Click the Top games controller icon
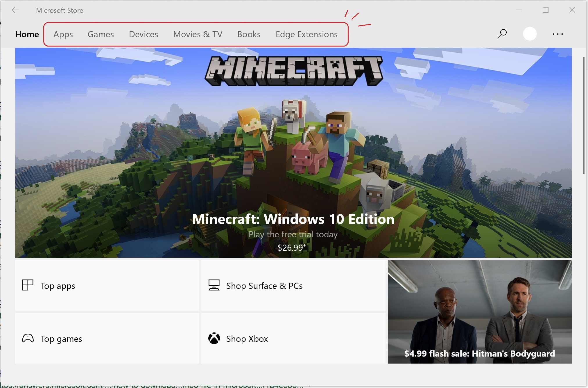 click(x=28, y=338)
